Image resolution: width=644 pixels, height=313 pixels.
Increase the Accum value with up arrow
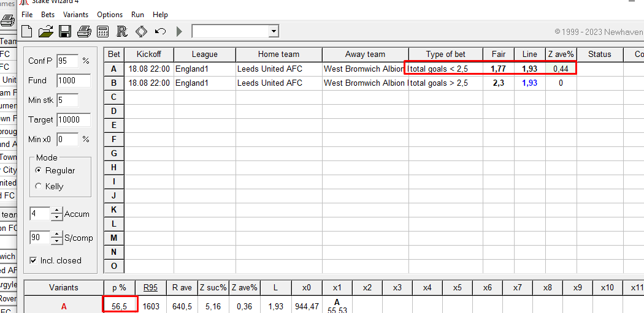pos(56,211)
